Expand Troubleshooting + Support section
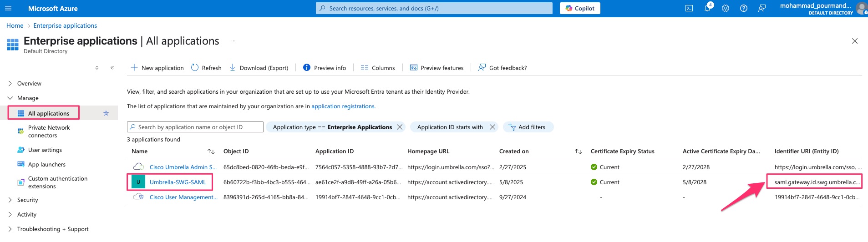868x242 pixels. pos(10,229)
